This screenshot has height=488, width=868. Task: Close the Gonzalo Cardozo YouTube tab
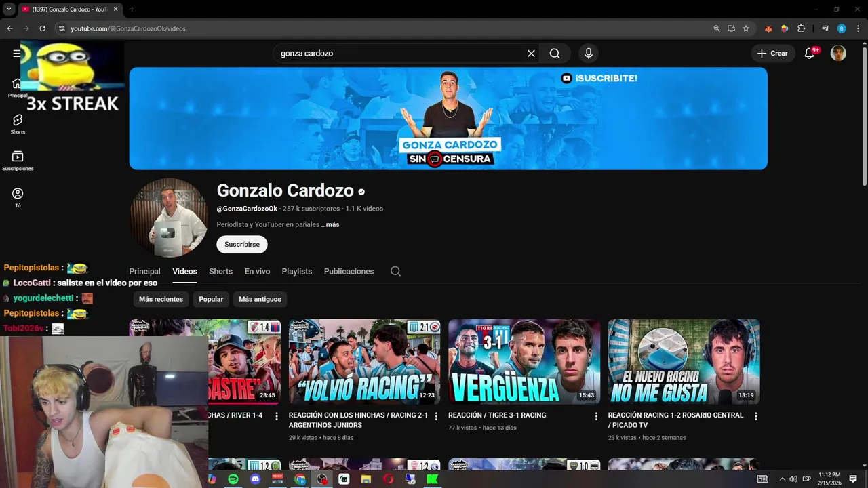point(117,9)
